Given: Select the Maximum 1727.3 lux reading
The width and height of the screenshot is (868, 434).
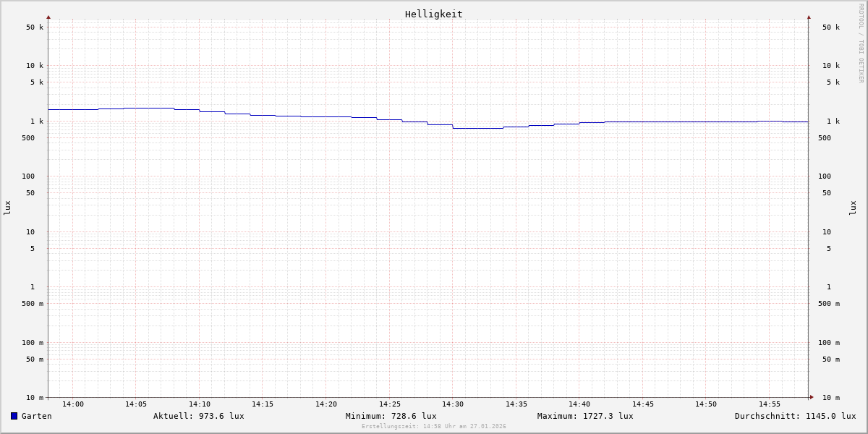Looking at the screenshot, I should click(584, 416).
